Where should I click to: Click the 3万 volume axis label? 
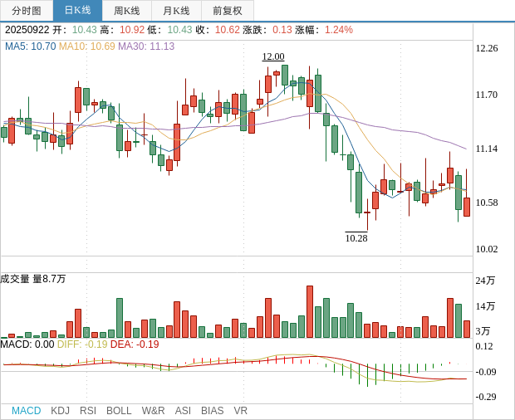click(483, 331)
